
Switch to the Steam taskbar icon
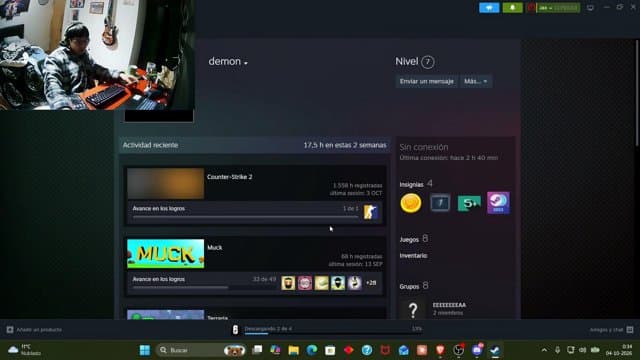coord(495,350)
